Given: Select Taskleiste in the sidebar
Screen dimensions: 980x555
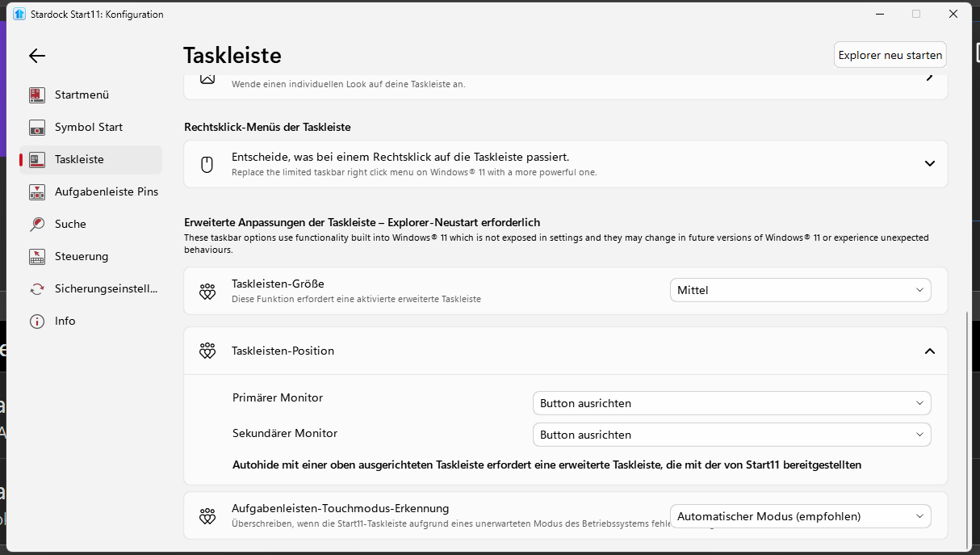Looking at the screenshot, I should coord(79,160).
